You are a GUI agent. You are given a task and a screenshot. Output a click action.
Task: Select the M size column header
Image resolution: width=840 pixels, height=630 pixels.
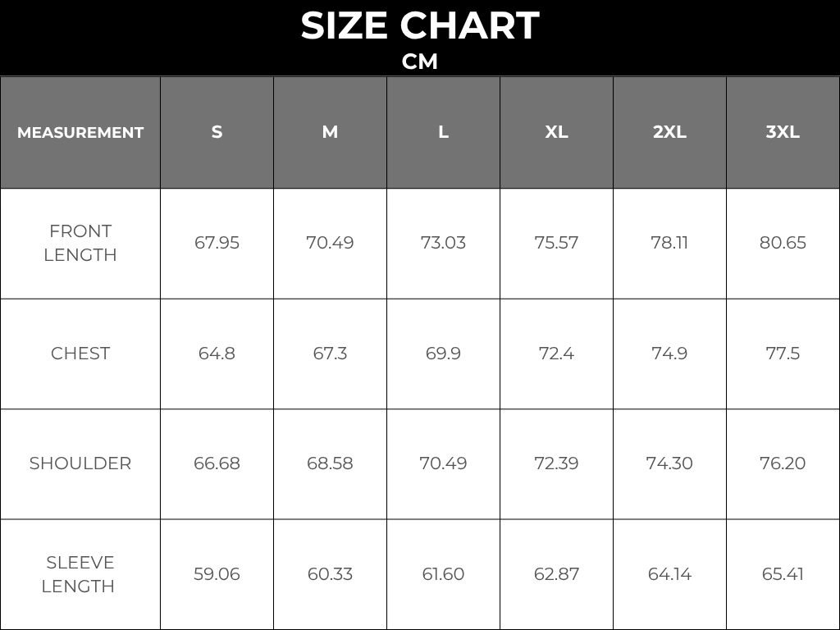[x=330, y=132]
